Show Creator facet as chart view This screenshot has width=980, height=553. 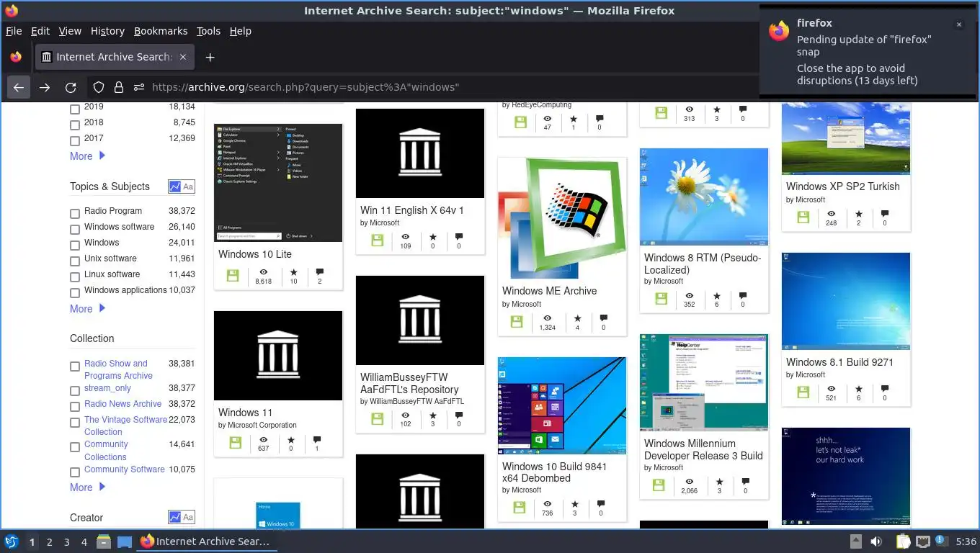pos(174,517)
